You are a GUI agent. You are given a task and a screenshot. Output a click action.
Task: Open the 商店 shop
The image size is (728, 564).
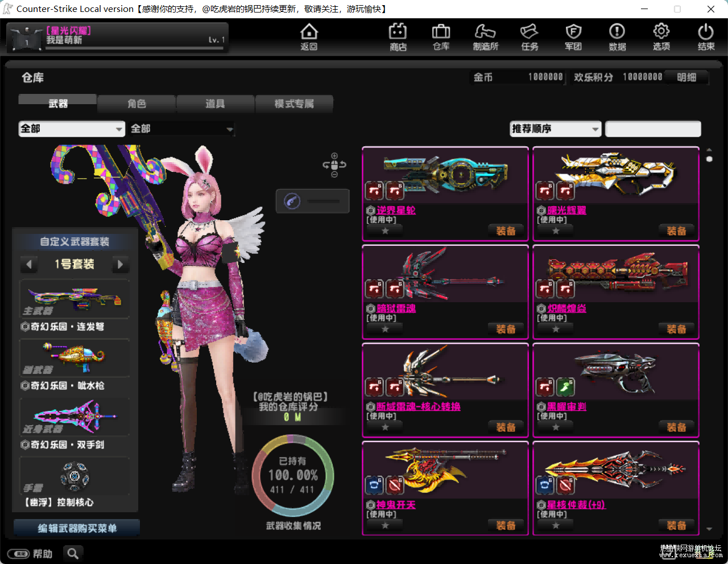pyautogui.click(x=398, y=38)
